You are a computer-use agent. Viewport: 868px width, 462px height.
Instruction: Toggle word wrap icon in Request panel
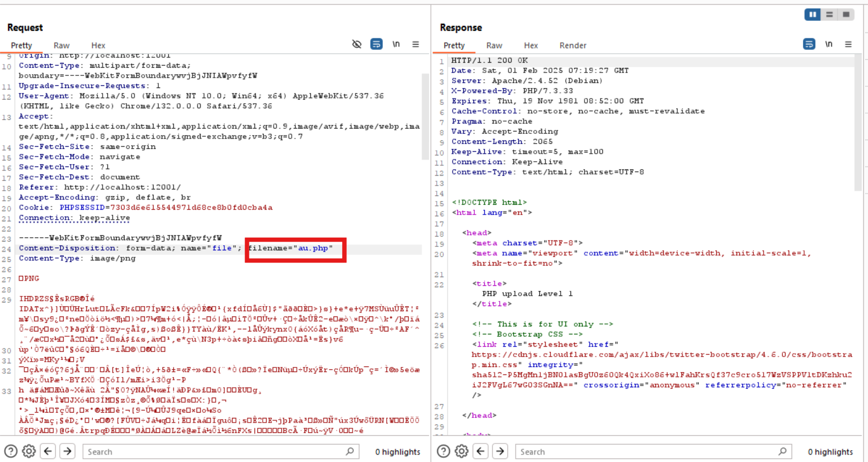pos(376,45)
